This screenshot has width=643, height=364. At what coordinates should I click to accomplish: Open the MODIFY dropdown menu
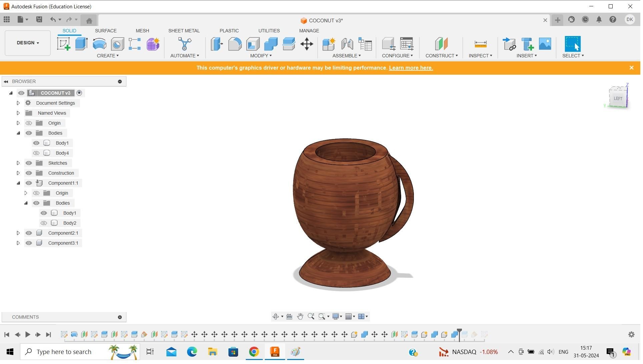pyautogui.click(x=261, y=56)
